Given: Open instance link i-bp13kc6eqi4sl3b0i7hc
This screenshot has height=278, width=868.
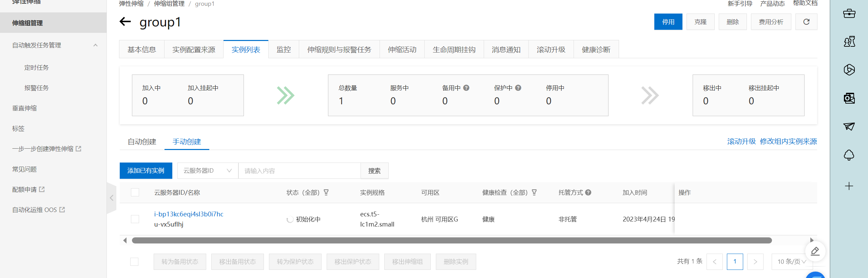Looking at the screenshot, I should (189, 214).
